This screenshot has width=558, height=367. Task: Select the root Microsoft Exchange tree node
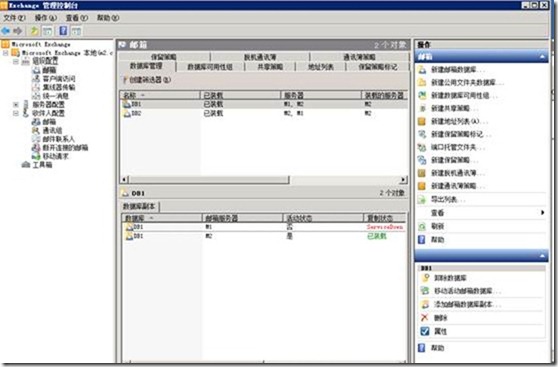[41, 44]
